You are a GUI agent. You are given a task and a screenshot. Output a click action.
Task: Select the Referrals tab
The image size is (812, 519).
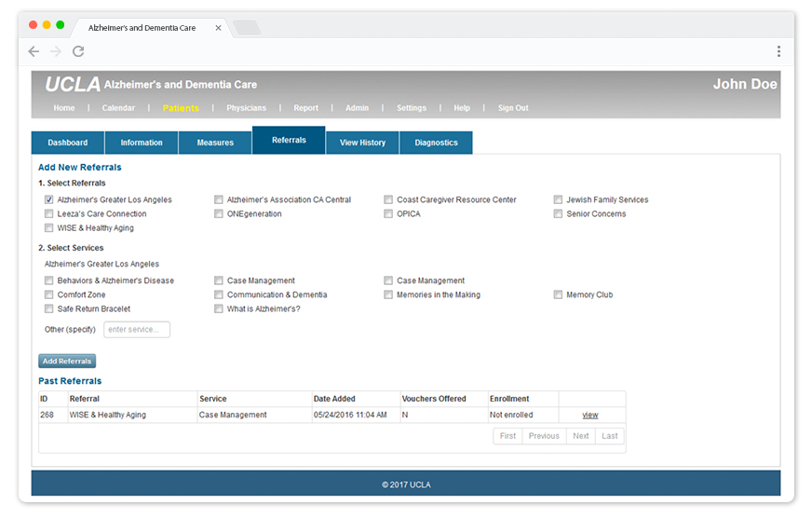point(289,140)
